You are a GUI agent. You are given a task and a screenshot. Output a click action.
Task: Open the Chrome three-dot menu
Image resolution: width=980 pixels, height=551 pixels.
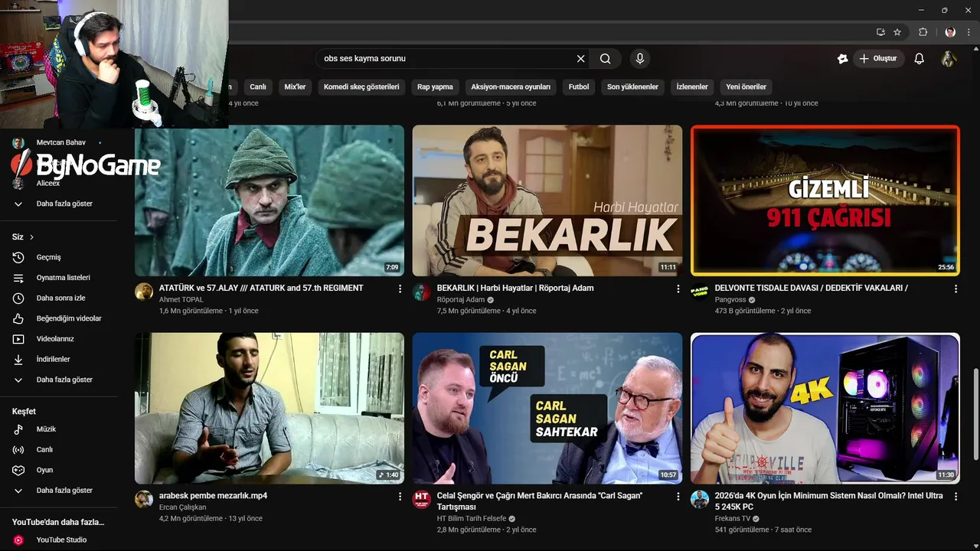tap(969, 32)
